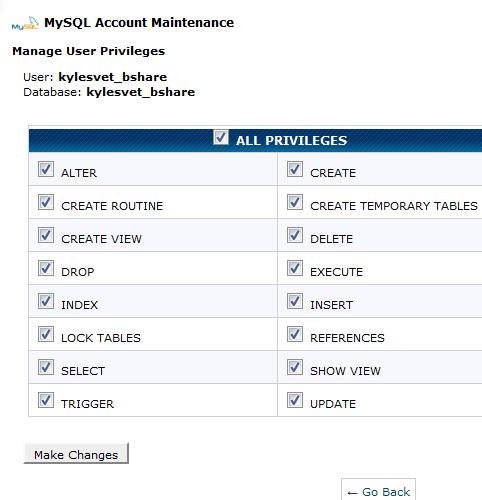Viewport: 482px width, 500px height.
Task: Disable the DROP privilege checkbox
Action: [x=46, y=268]
